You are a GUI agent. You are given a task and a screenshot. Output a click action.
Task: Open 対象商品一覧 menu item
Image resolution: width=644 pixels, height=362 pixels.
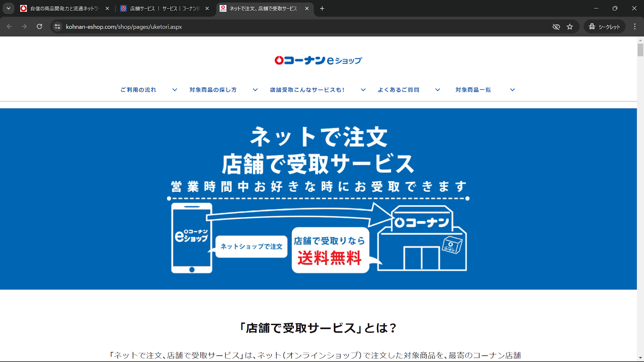pyautogui.click(x=473, y=90)
